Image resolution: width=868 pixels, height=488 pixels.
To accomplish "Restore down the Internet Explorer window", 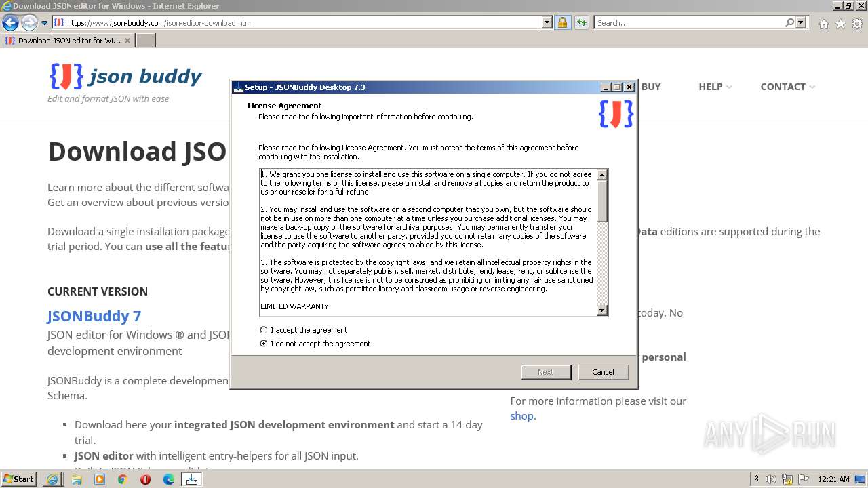I will tap(848, 5).
